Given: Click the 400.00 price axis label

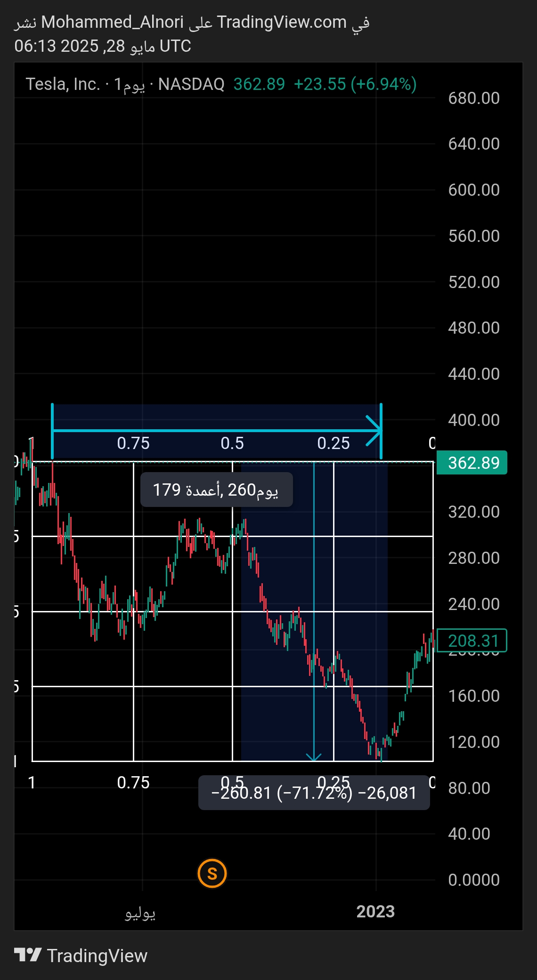Looking at the screenshot, I should tap(474, 420).
